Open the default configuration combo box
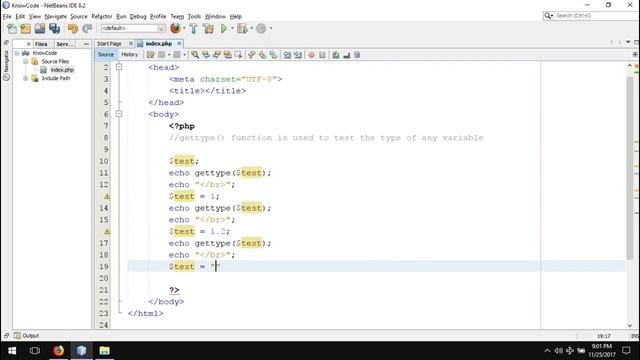 (133, 28)
